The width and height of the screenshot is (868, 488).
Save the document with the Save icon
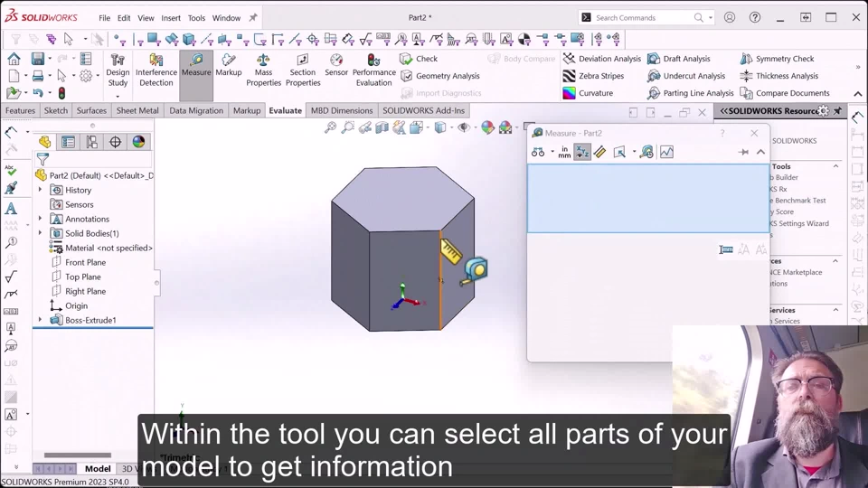click(x=38, y=59)
